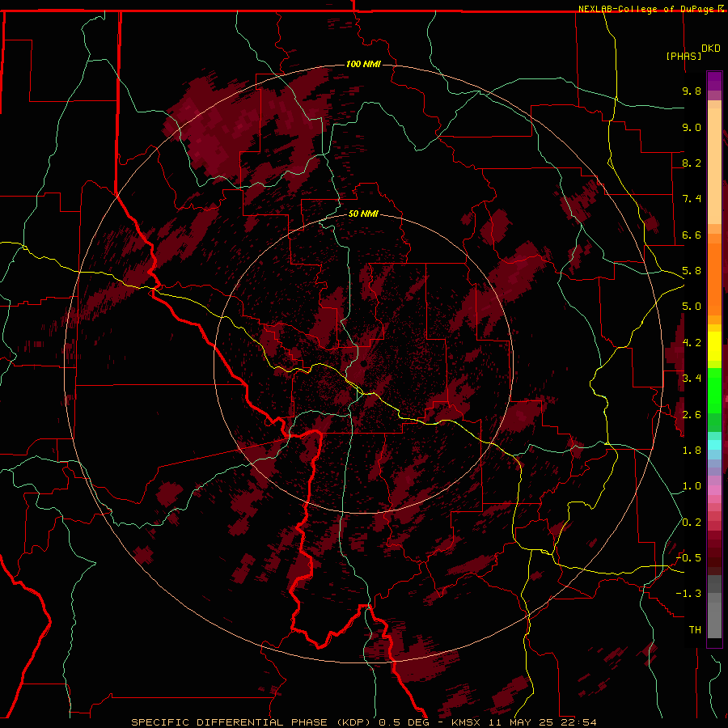This screenshot has width=728, height=728.
Task: Click the pink segment of the color bar
Action: (x=714, y=490)
